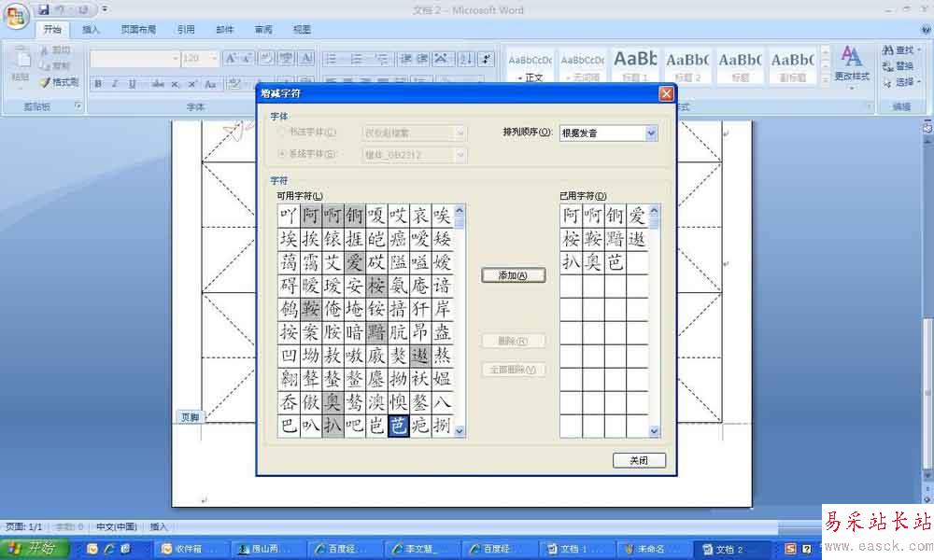Switch to 文档 1 taskbar window
The width and height of the screenshot is (934, 560).
pyautogui.click(x=574, y=549)
